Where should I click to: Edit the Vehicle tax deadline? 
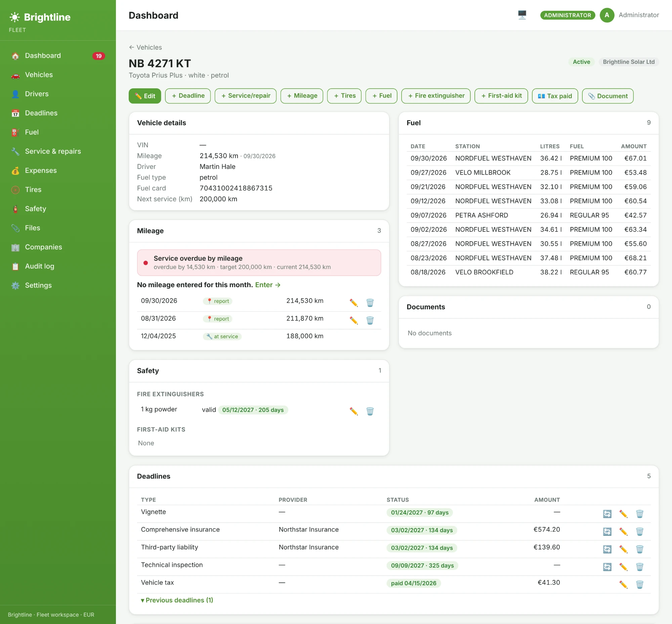click(623, 584)
